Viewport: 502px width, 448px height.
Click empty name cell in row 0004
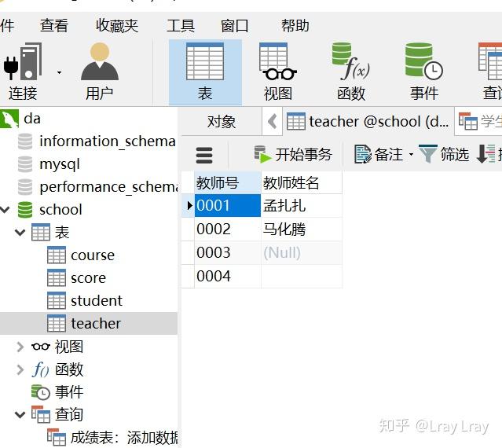pos(302,277)
